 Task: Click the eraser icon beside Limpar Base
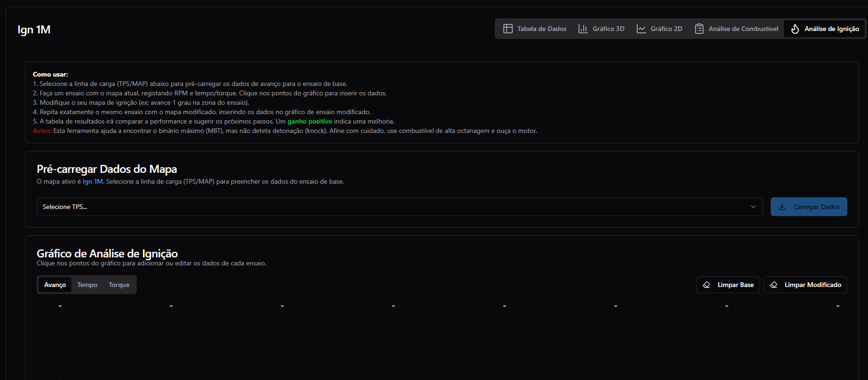tap(706, 285)
